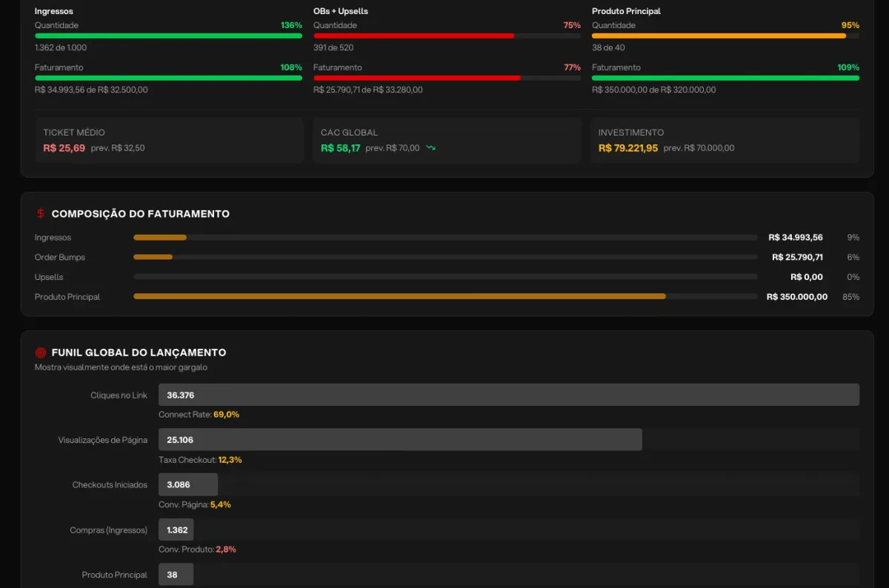Click the 75% OBs quantity percentage
The image size is (889, 588).
coord(572,25)
